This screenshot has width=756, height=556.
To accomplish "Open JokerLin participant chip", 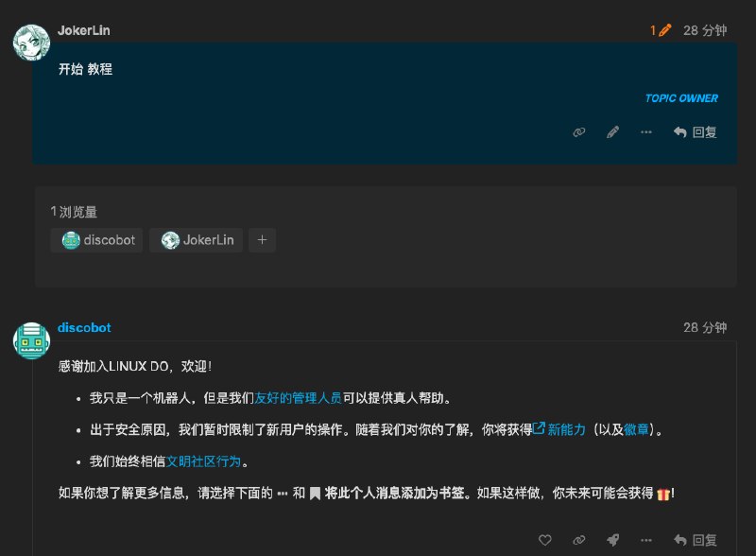I will 196,240.
